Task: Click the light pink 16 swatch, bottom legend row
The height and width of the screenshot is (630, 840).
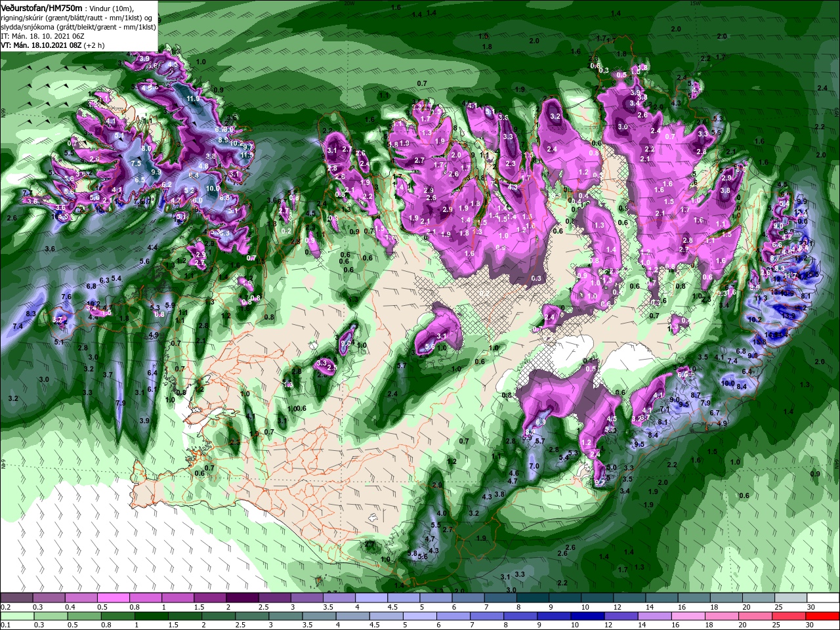Action: point(689,616)
